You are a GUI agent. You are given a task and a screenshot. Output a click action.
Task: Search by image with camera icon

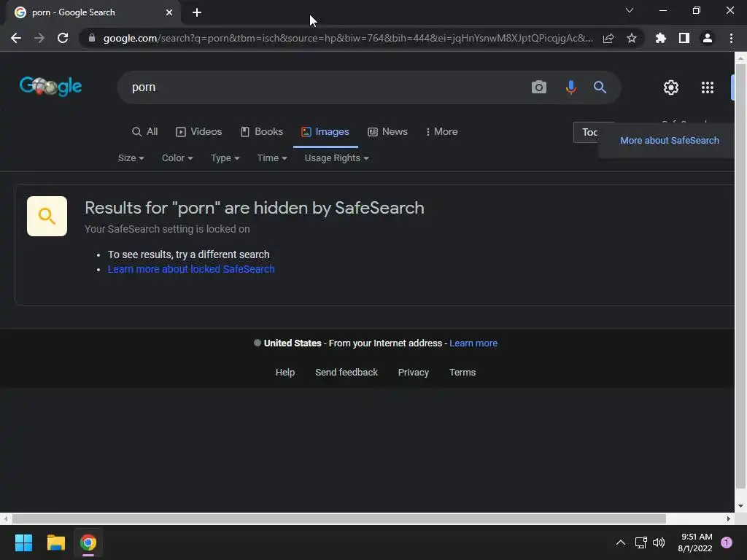pyautogui.click(x=539, y=87)
